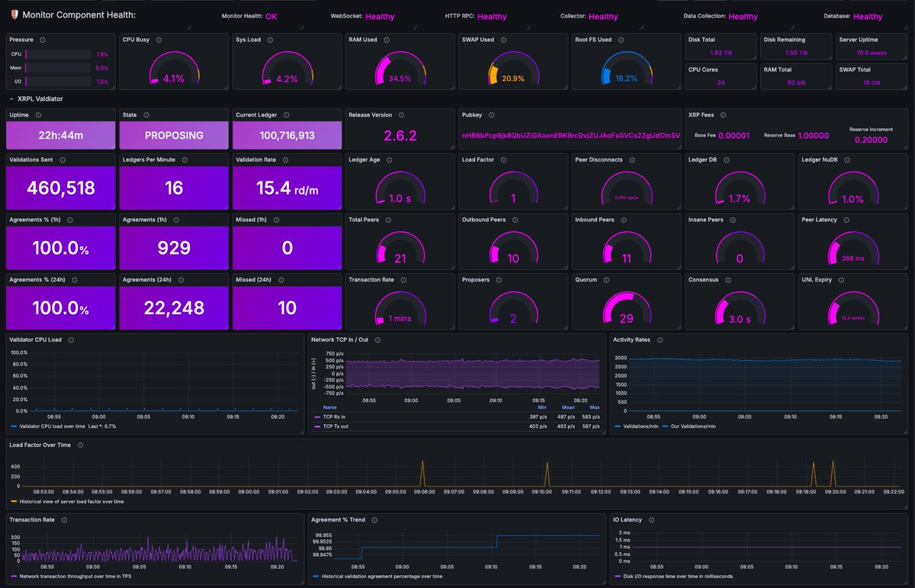Click the Database Healthy status
The image size is (915, 588).
(868, 16)
